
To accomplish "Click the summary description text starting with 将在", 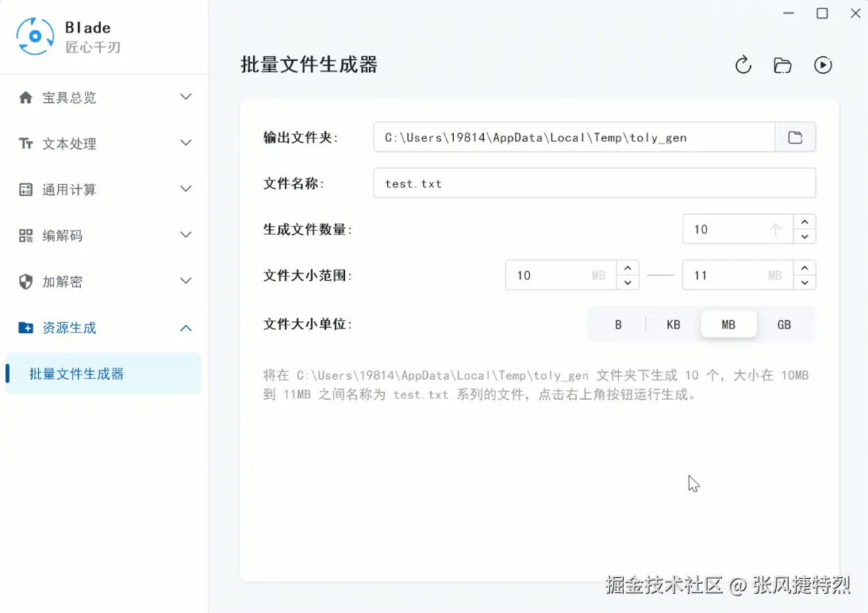I will click(x=536, y=385).
